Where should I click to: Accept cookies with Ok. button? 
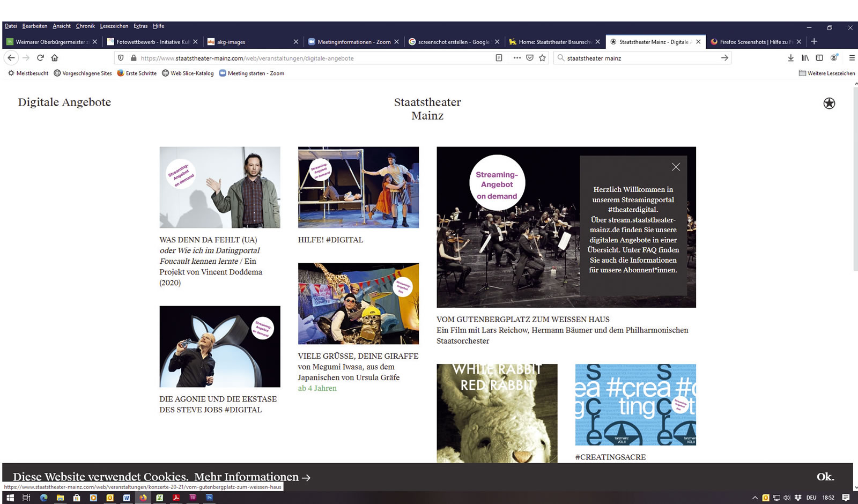[825, 477]
